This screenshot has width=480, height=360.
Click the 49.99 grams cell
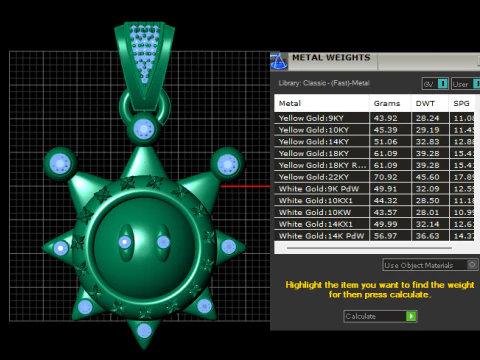[x=390, y=224]
